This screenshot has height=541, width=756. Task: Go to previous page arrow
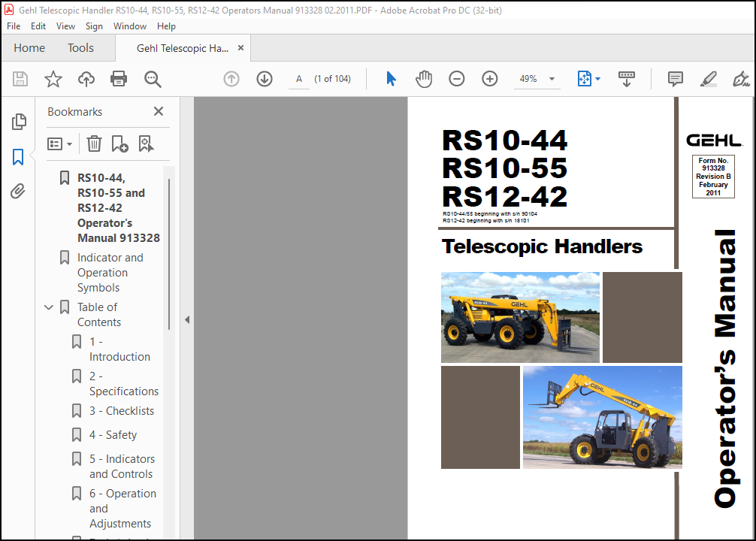tap(231, 79)
